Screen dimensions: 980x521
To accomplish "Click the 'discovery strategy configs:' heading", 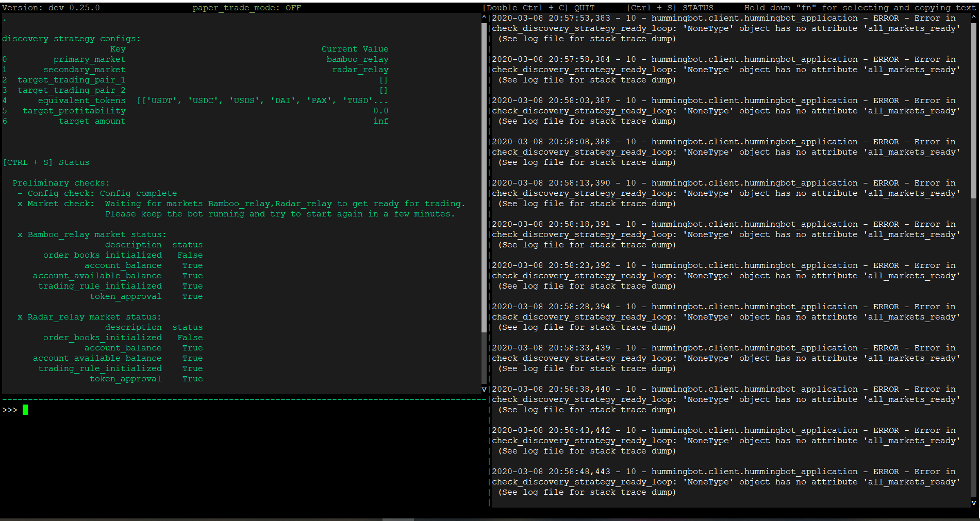I will [x=71, y=39].
